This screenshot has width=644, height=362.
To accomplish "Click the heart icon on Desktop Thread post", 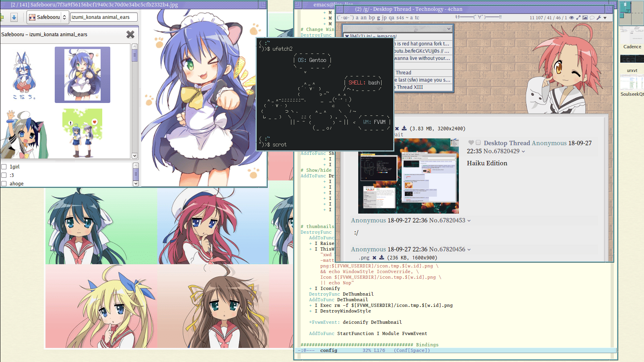I will click(x=471, y=143).
